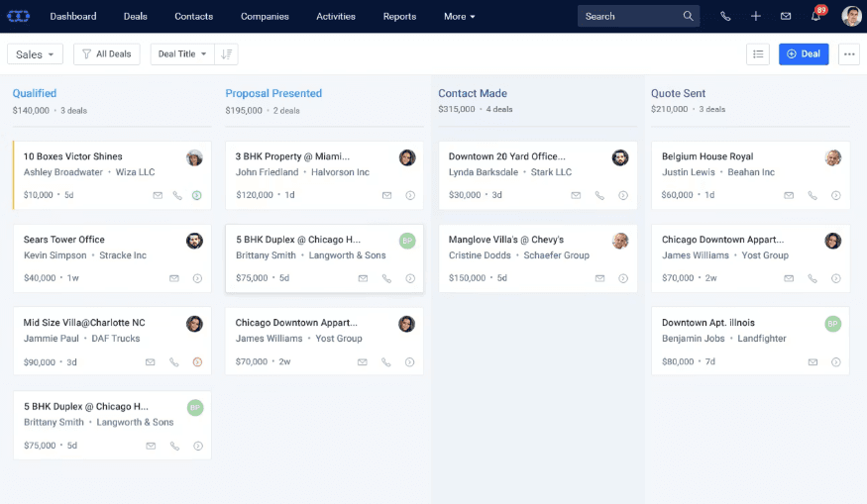
Task: Expand the Deal Title sort dropdown
Action: [x=182, y=54]
